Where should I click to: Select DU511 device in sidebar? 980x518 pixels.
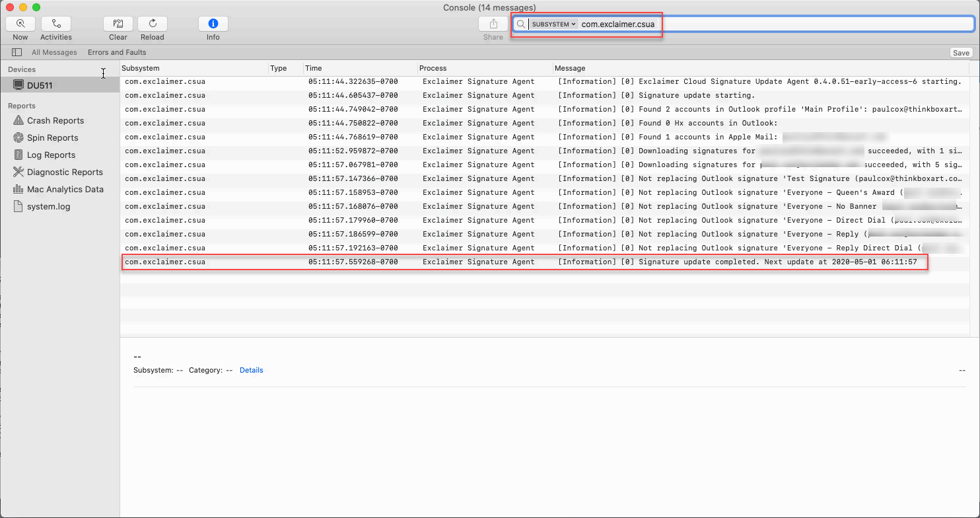(40, 85)
